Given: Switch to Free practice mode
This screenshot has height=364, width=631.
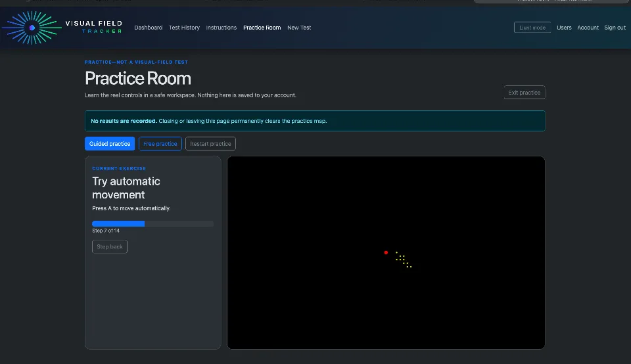Looking at the screenshot, I should coord(160,144).
